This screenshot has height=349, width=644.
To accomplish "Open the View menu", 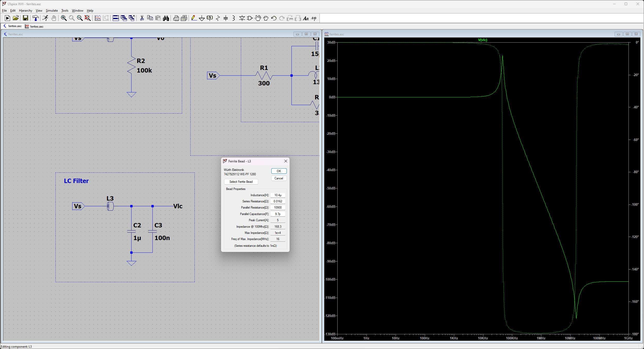I will pyautogui.click(x=39, y=11).
